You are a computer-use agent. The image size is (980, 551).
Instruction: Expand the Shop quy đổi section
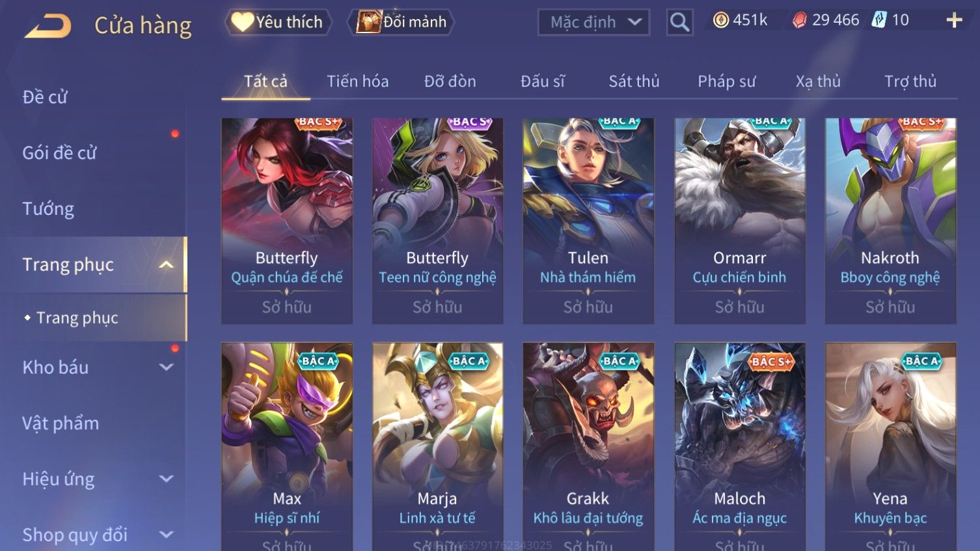pyautogui.click(x=167, y=535)
